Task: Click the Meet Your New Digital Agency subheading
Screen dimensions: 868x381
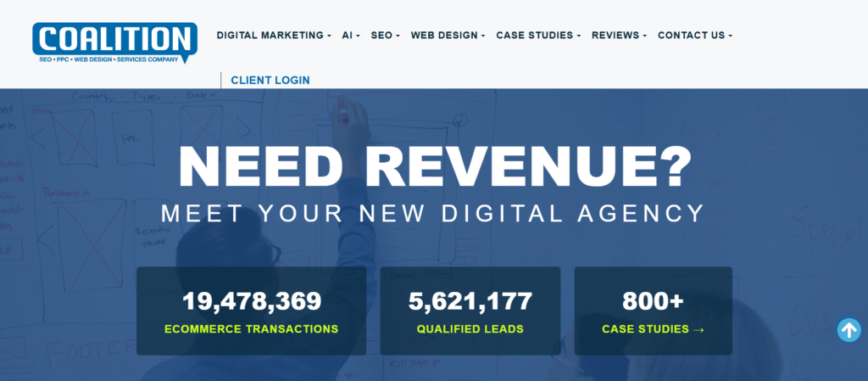Action: pos(433,212)
